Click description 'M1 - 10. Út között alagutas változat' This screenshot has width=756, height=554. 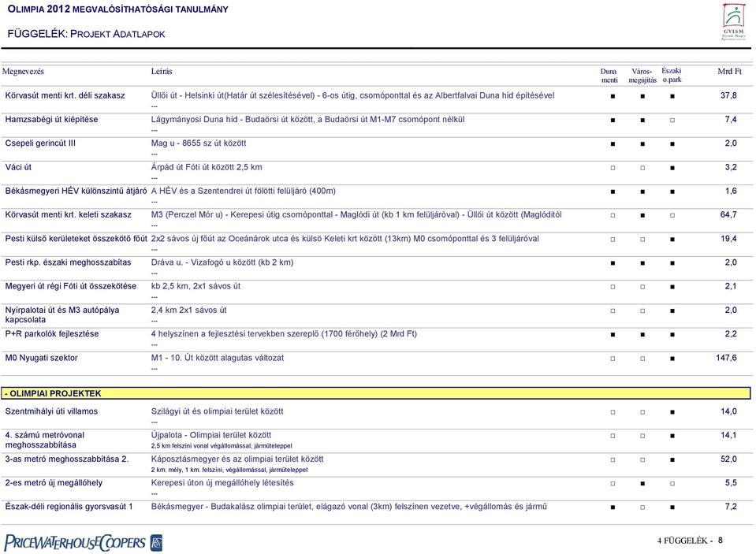(218, 358)
